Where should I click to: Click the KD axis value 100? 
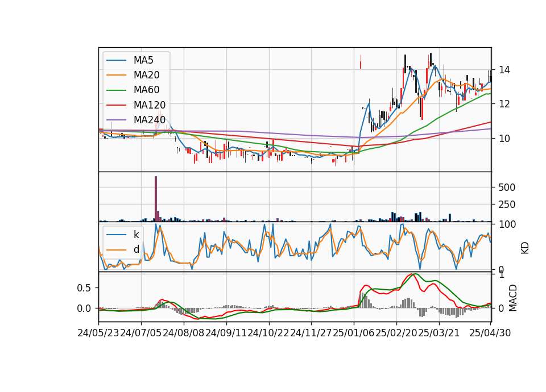[507, 224]
